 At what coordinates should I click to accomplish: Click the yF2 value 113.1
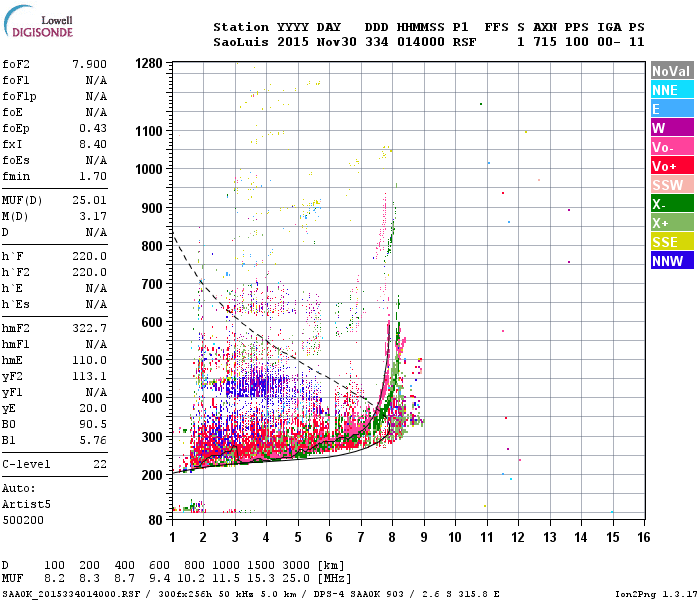89,376
